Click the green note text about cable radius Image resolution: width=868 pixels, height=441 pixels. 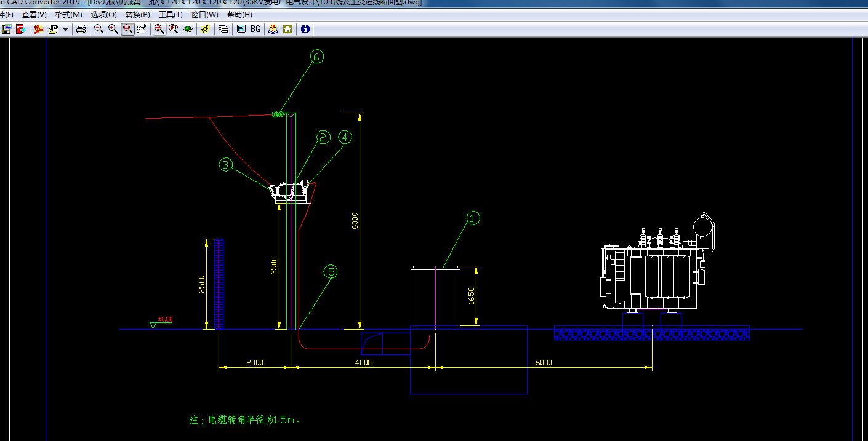(245, 420)
